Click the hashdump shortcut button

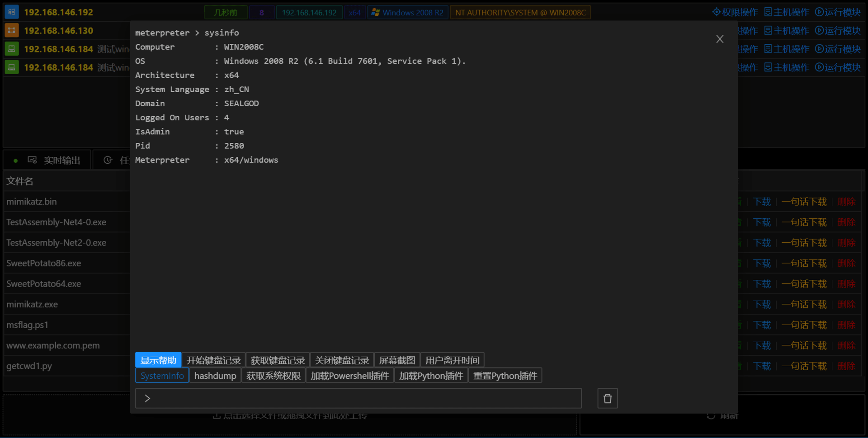pyautogui.click(x=215, y=376)
